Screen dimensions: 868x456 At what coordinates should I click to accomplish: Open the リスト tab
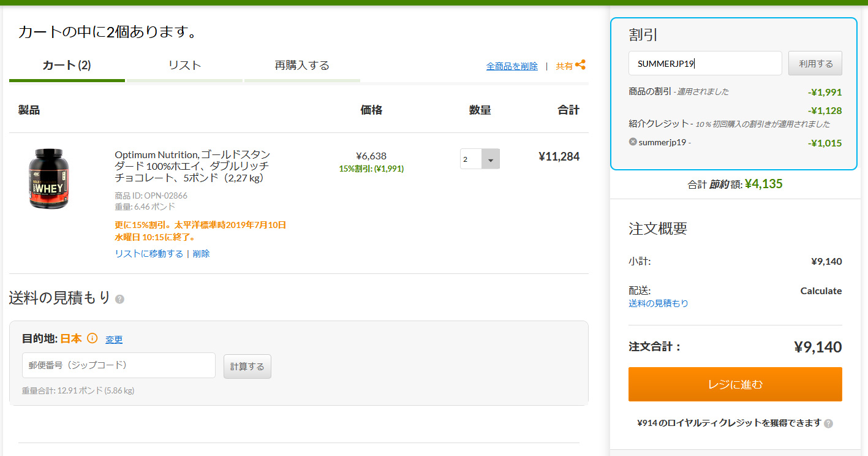click(x=184, y=66)
